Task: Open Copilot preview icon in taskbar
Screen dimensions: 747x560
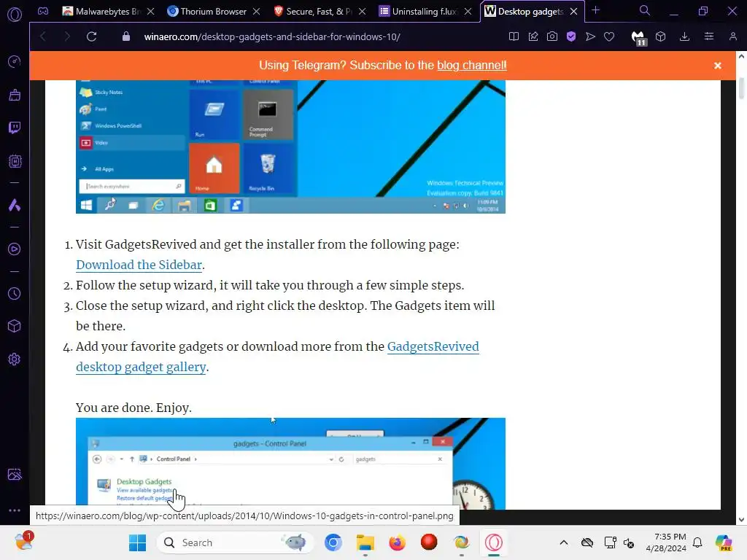Action: pos(723,542)
